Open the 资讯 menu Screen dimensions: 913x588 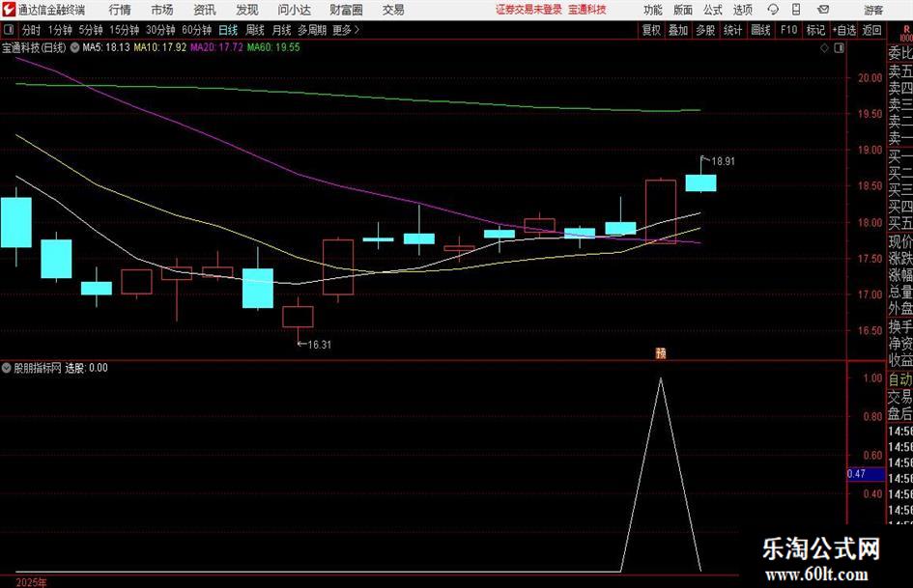(x=205, y=10)
